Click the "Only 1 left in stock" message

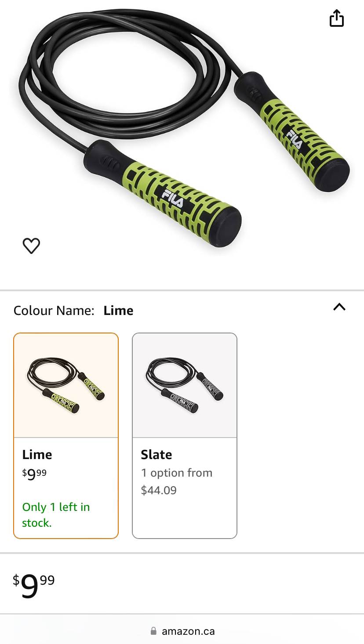pyautogui.click(x=56, y=514)
